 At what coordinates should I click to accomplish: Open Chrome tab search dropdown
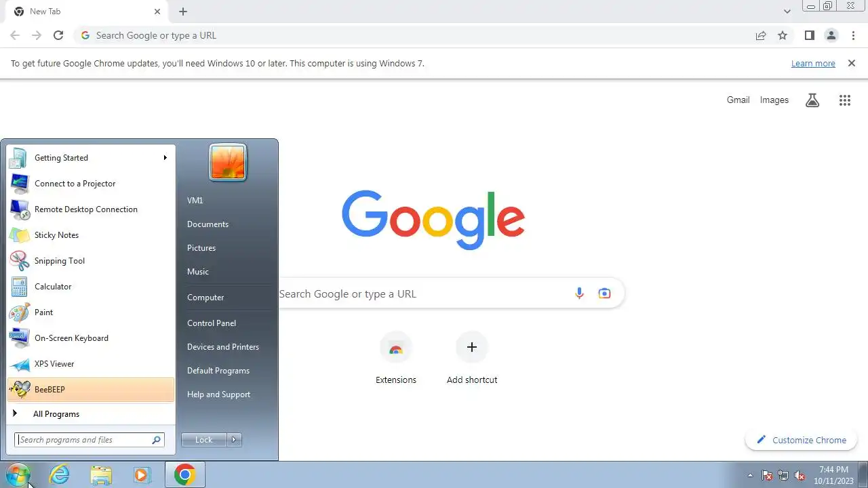coord(787,12)
